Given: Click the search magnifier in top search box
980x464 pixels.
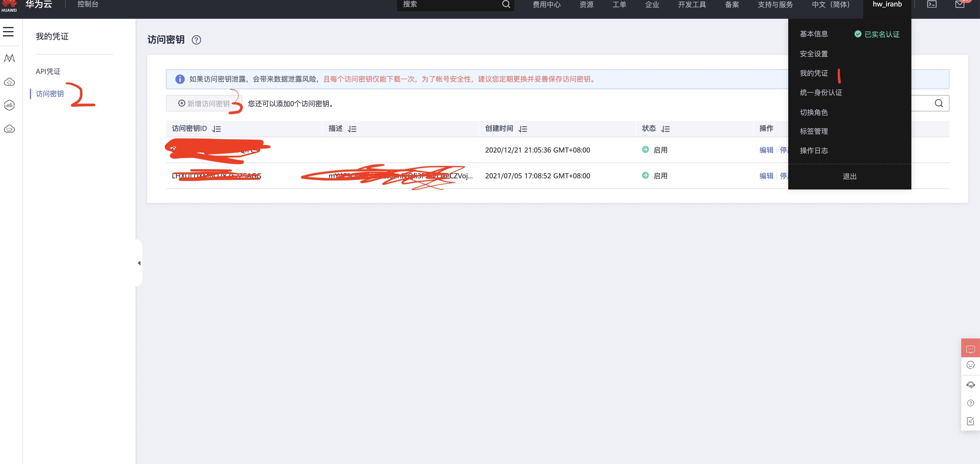Looking at the screenshot, I should pyautogui.click(x=506, y=4).
